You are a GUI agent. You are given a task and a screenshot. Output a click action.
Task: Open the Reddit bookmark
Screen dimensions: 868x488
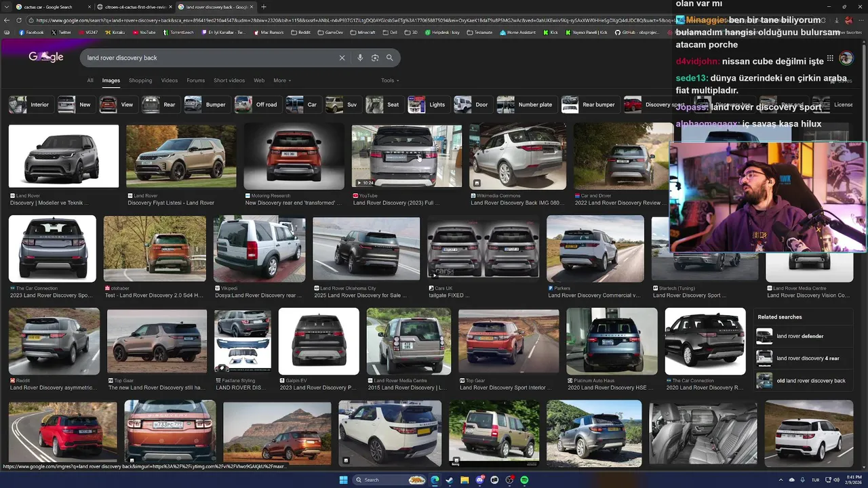pyautogui.click(x=300, y=33)
